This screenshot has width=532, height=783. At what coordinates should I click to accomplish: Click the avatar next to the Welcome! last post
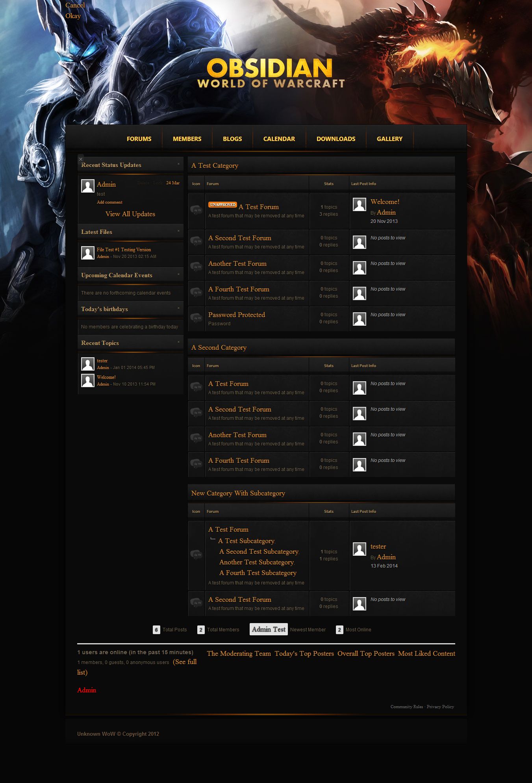359,204
